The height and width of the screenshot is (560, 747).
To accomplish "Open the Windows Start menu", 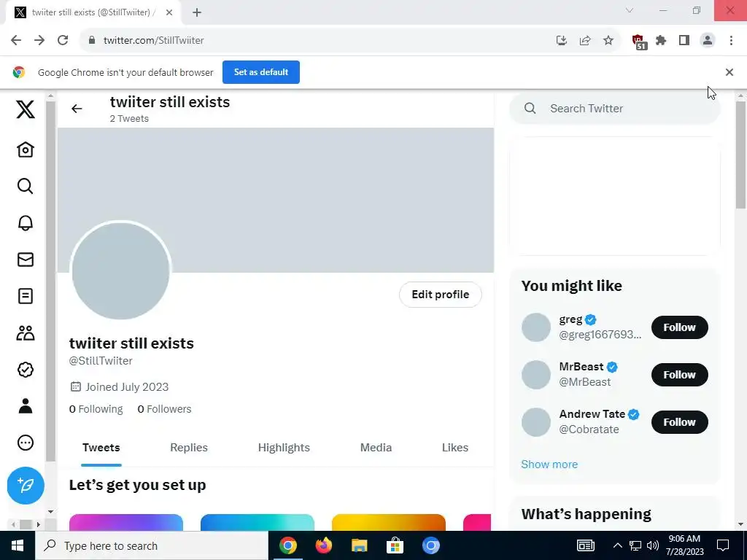I will tap(18, 545).
